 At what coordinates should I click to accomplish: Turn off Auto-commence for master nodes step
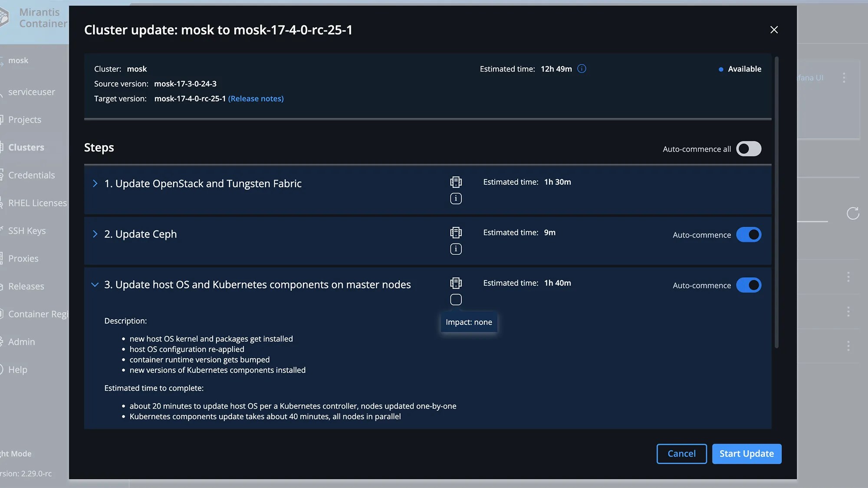[x=749, y=285]
